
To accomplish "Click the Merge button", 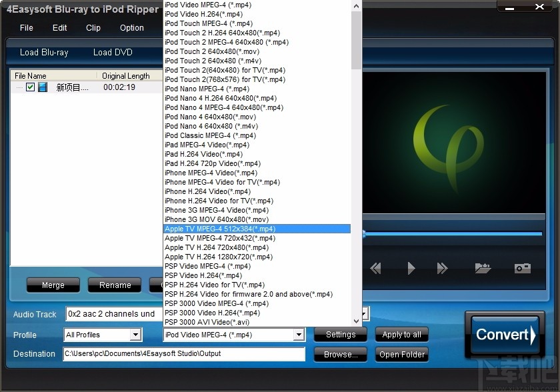I will pyautogui.click(x=53, y=285).
